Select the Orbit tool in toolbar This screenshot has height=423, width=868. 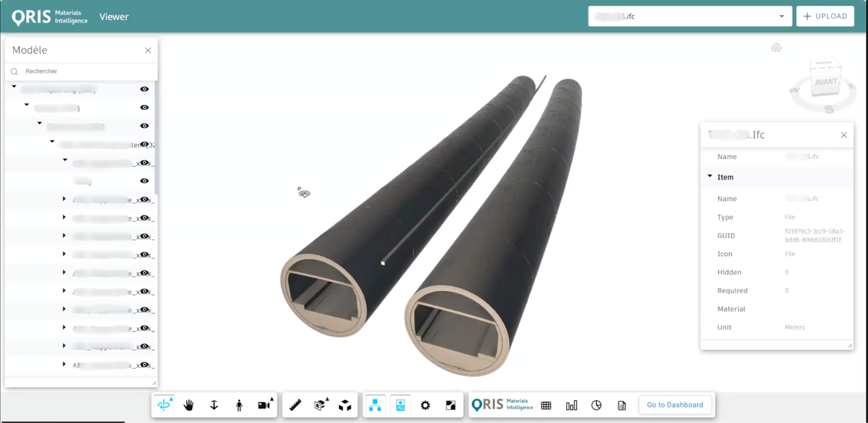pyautogui.click(x=163, y=405)
